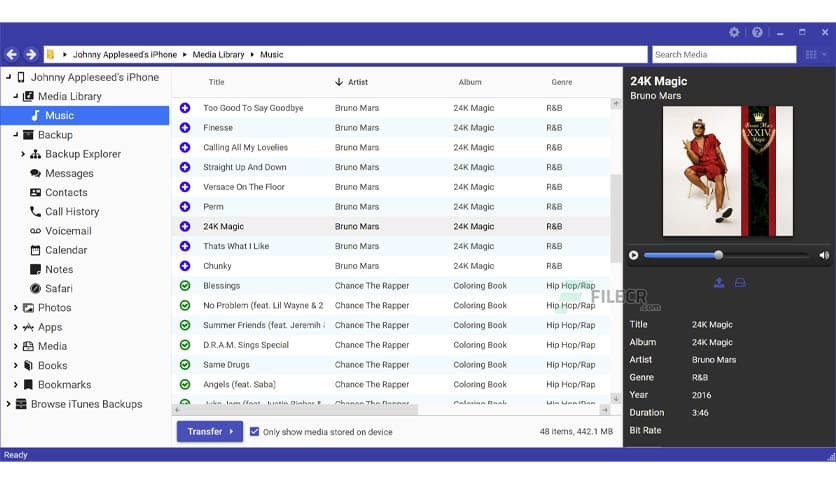Click the folder icon in the breadcrumb bar
Image resolution: width=836 pixels, height=484 pixels.
51,54
